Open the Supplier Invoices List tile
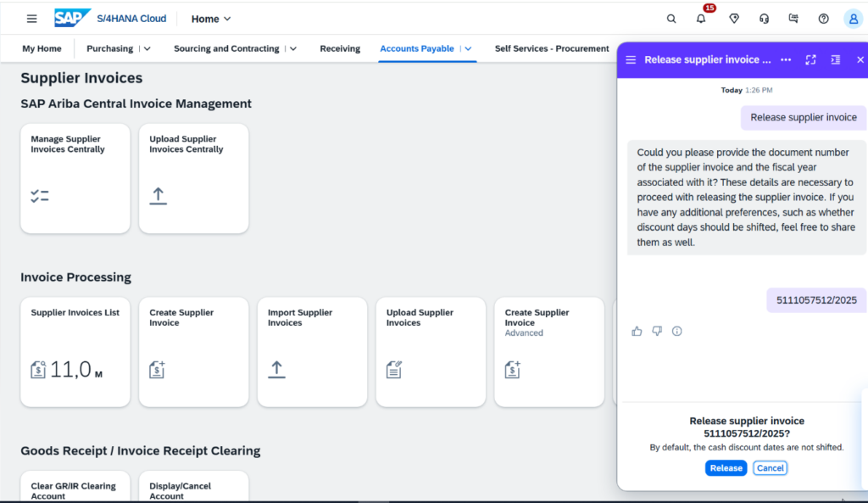This screenshot has height=503, width=868. pos(75,351)
